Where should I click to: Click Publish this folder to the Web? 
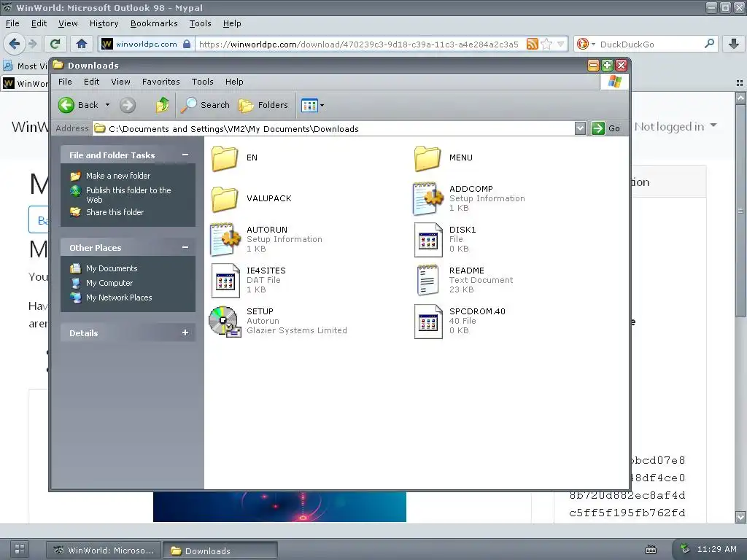[x=128, y=195]
